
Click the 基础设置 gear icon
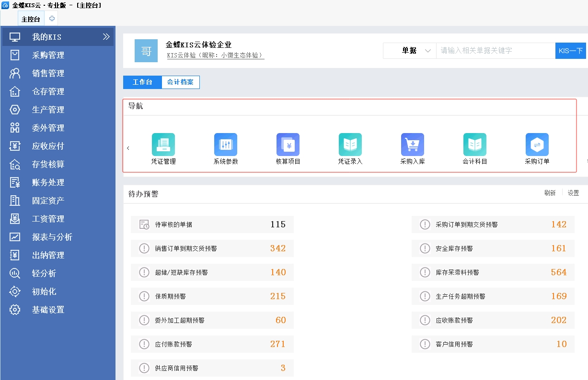click(15, 310)
